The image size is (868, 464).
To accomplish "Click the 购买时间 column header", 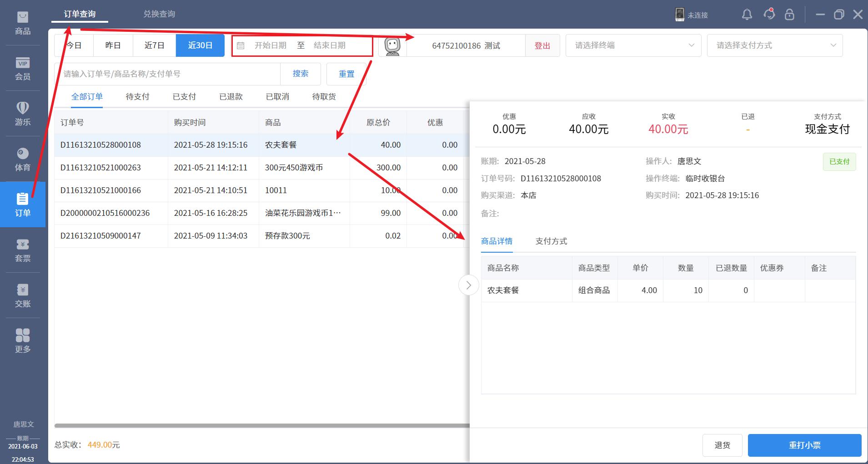I will click(x=213, y=123).
